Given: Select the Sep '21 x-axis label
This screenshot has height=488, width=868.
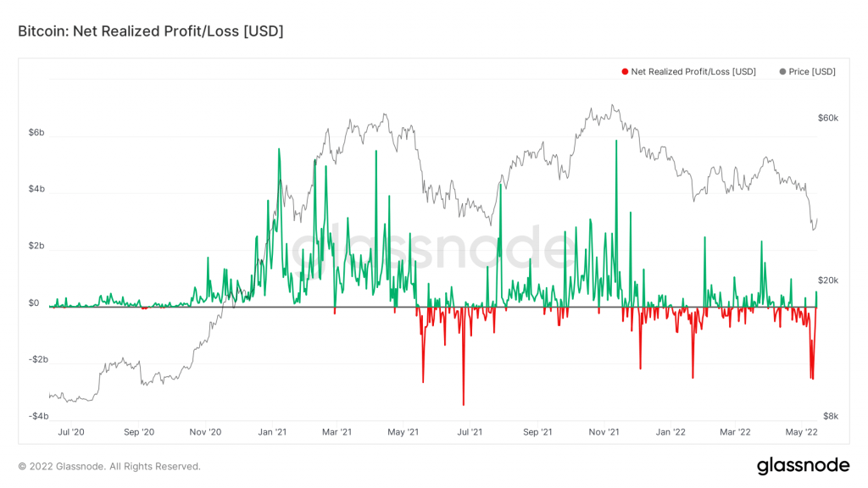Looking at the screenshot, I should click(x=537, y=432).
